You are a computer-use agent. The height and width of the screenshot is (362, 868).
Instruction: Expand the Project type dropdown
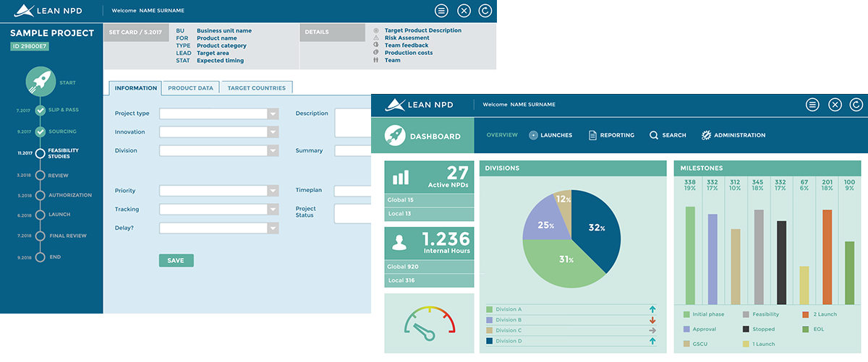point(273,113)
